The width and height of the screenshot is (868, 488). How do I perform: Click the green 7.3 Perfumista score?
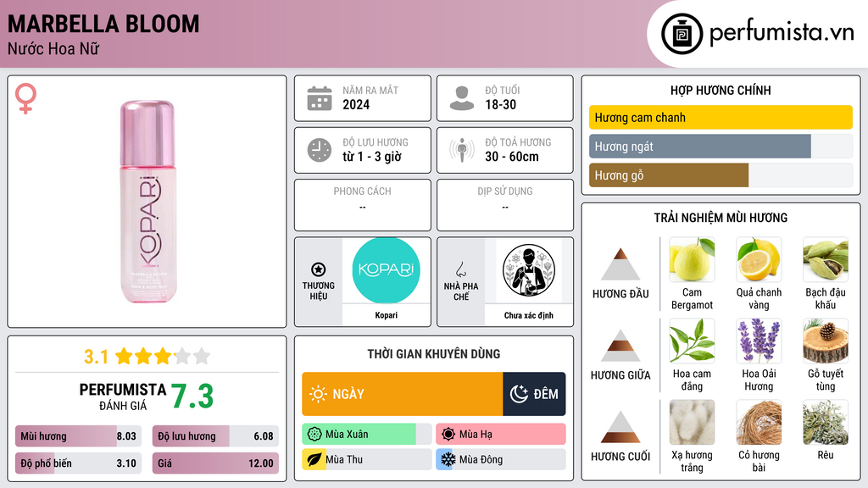[192, 396]
